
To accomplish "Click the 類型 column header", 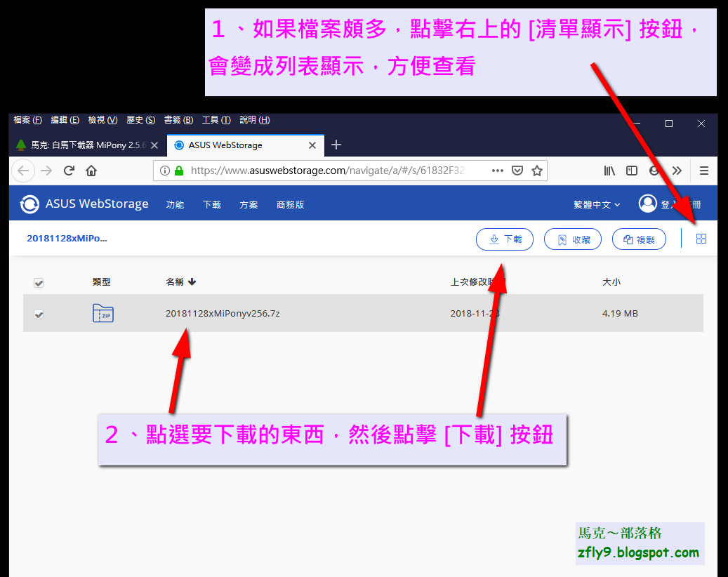I will [101, 281].
